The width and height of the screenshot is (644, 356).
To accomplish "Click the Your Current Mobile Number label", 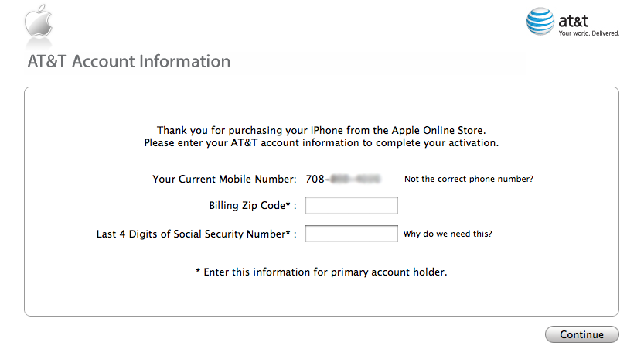I will click(224, 180).
